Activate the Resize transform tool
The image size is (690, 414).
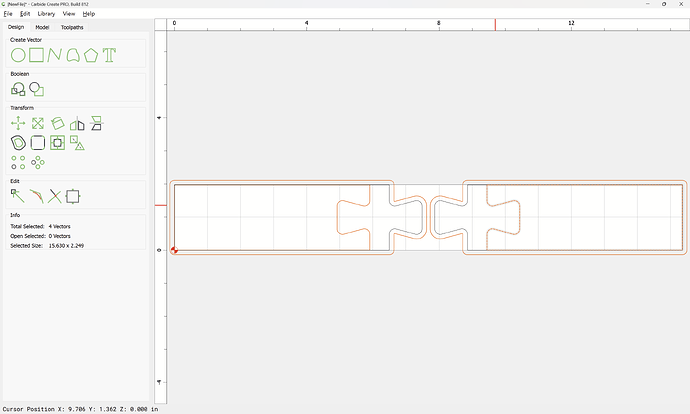point(38,124)
